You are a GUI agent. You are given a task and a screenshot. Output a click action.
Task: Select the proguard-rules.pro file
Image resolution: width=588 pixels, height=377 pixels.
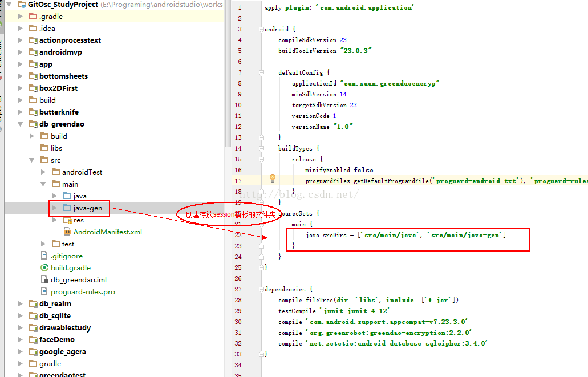click(83, 292)
